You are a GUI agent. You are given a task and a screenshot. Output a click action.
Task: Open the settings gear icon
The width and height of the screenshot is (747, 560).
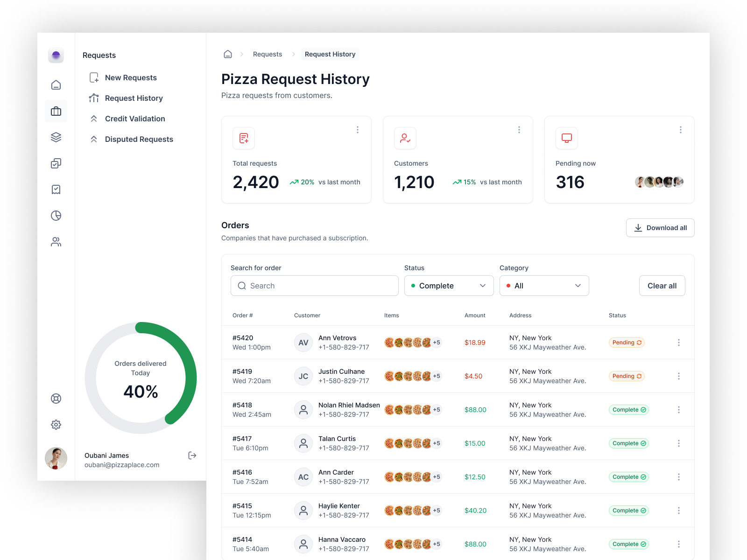coord(56,424)
